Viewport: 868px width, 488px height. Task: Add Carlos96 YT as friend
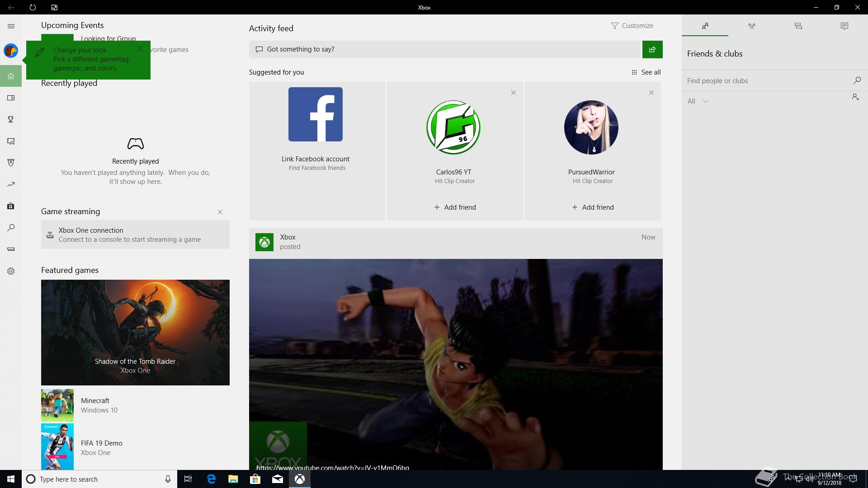pyautogui.click(x=455, y=207)
